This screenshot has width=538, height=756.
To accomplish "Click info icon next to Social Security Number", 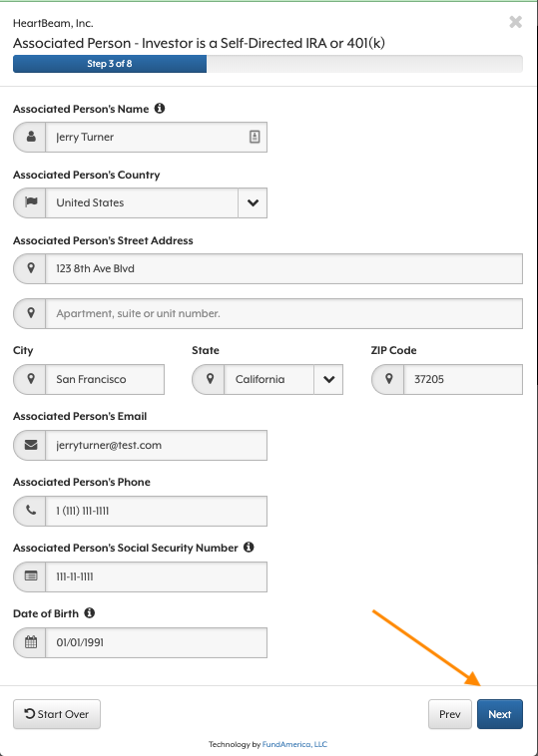I will coord(249,548).
